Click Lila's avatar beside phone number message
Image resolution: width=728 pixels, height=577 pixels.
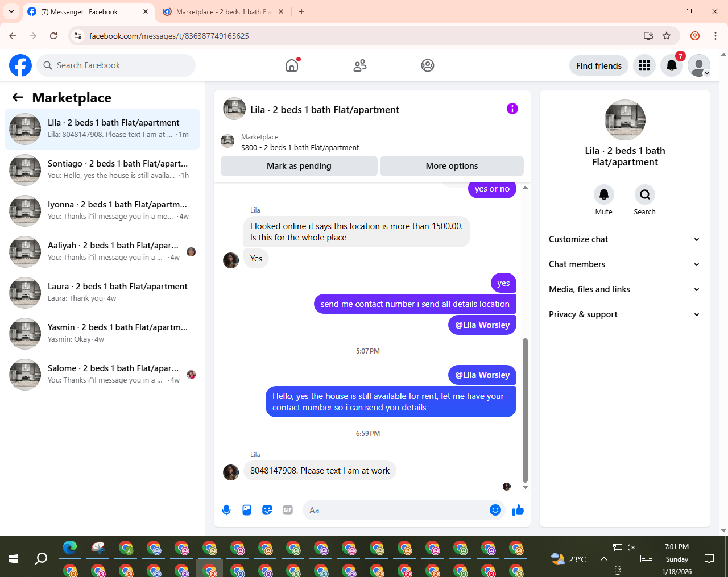[x=231, y=472]
